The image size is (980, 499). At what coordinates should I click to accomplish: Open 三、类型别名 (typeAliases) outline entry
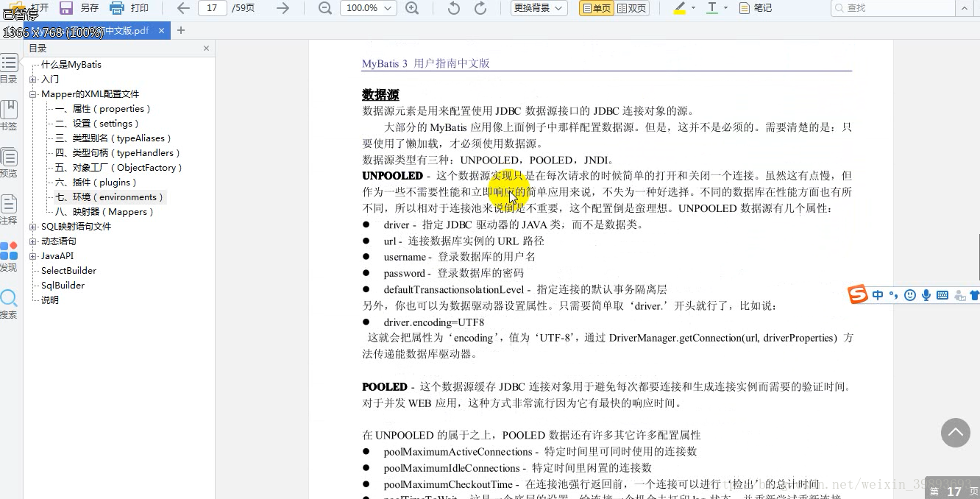(113, 138)
